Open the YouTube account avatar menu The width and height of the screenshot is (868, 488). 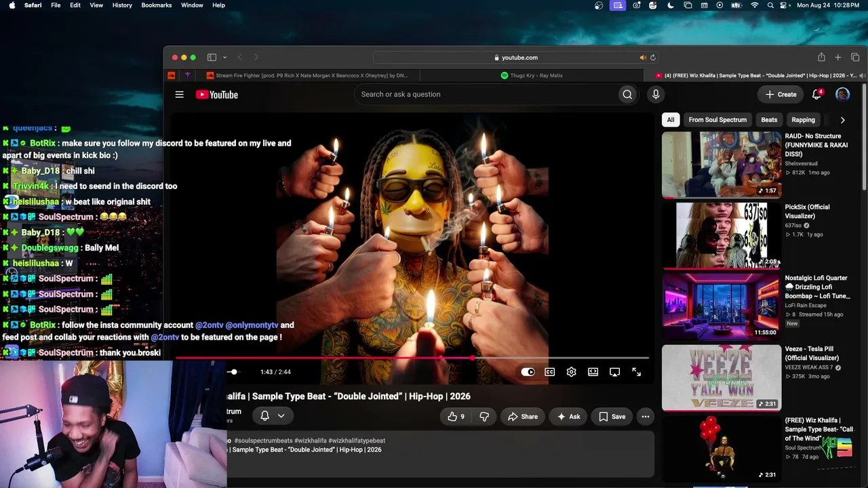point(842,94)
